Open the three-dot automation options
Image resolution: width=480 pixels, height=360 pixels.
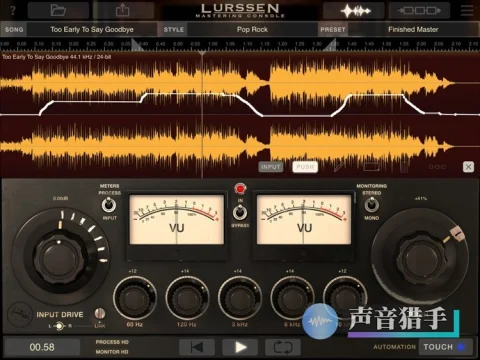click(x=437, y=167)
